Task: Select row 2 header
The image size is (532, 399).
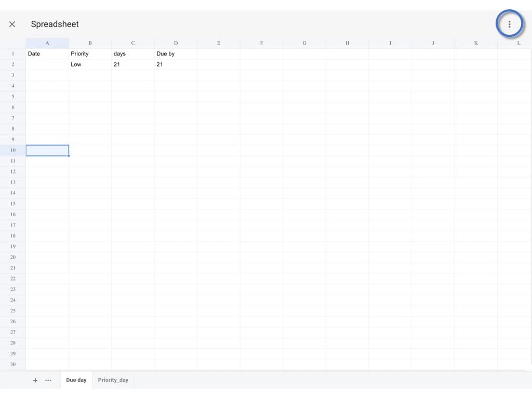Action: 12,64
